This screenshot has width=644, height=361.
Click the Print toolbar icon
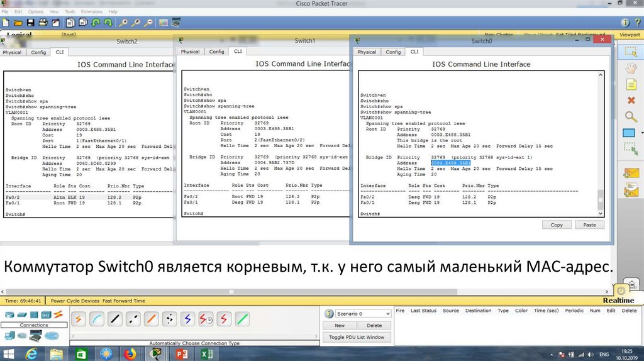click(x=43, y=23)
